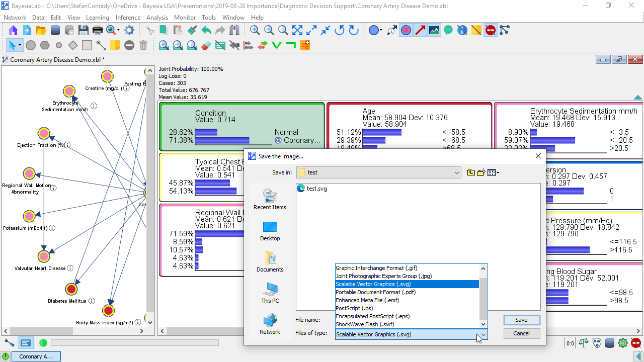Toggle the red arrow arc display button
Viewport: 644px width, 362px height.
click(x=420, y=30)
